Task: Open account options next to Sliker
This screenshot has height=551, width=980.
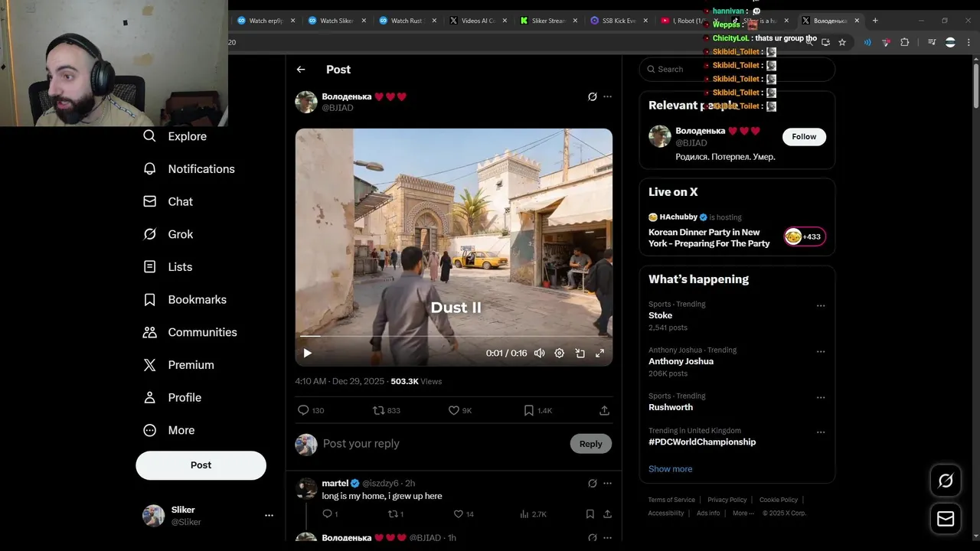Action: pos(269,516)
